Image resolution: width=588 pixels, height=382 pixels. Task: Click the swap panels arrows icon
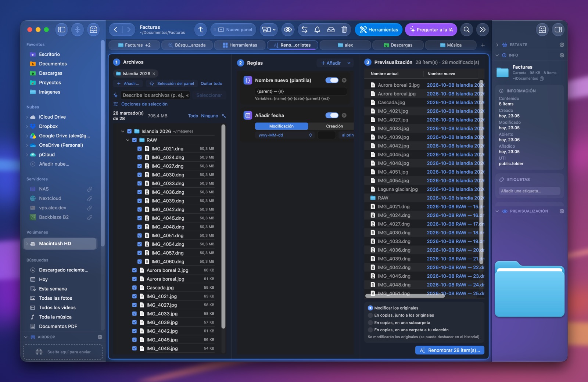(304, 30)
